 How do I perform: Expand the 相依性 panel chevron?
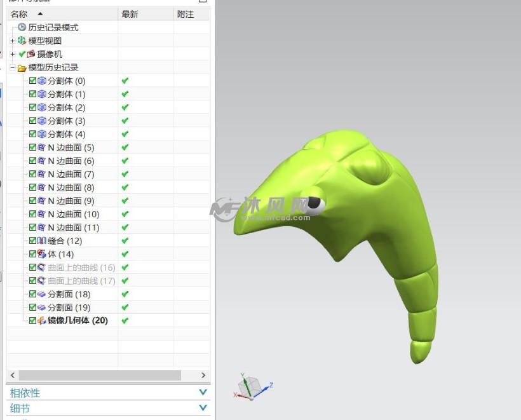(x=203, y=393)
